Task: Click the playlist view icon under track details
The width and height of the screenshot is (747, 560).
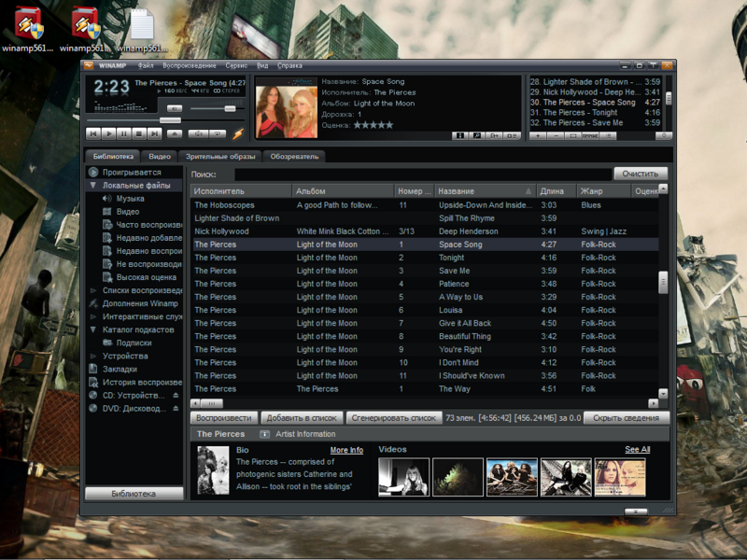Action: pos(512,135)
